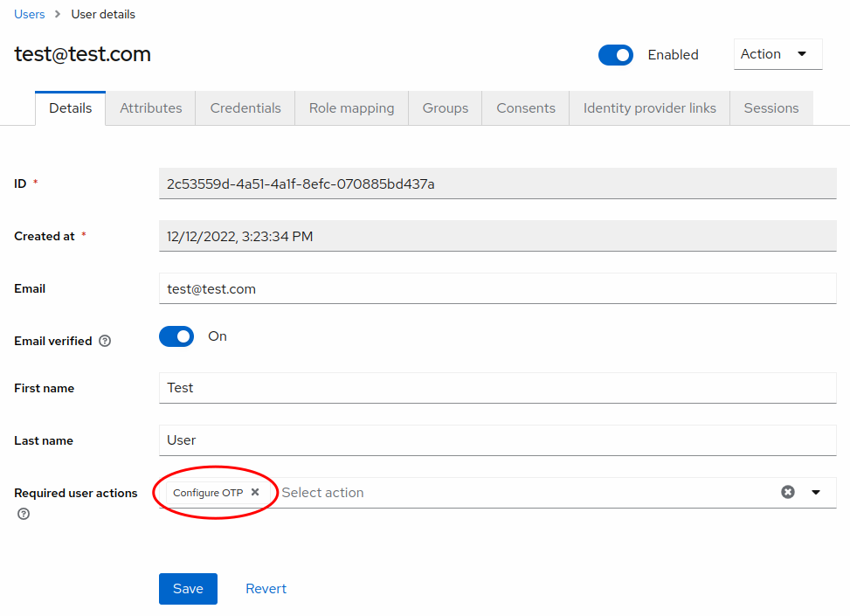The width and height of the screenshot is (850, 616).
Task: Edit the Last name field
Action: click(497, 440)
